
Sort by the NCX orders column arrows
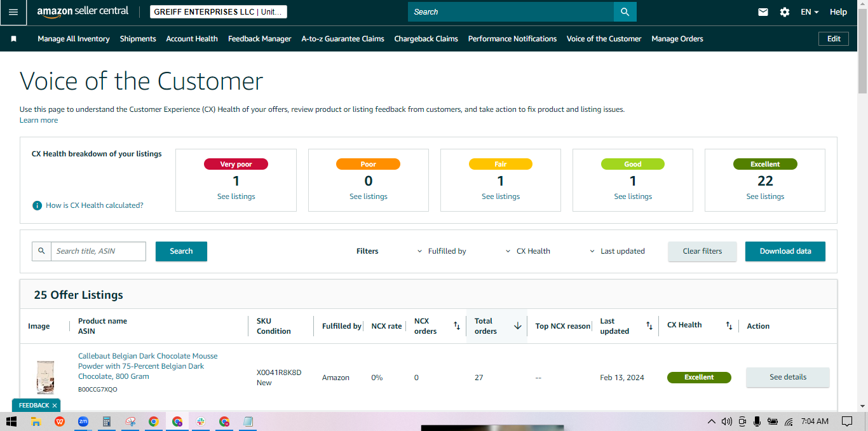click(456, 326)
